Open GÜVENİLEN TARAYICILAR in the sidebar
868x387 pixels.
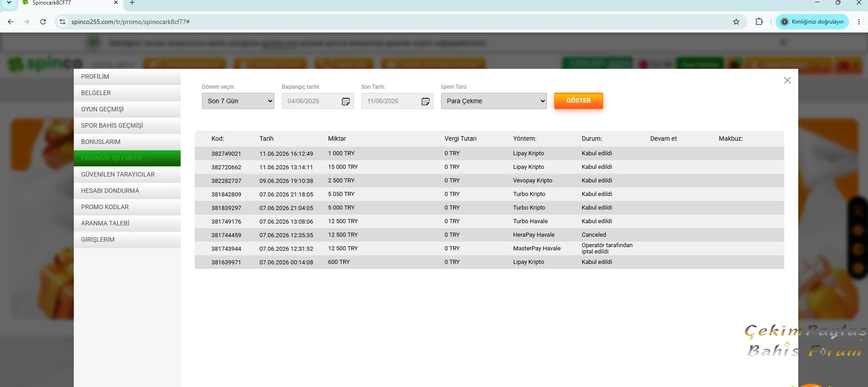coord(127,174)
